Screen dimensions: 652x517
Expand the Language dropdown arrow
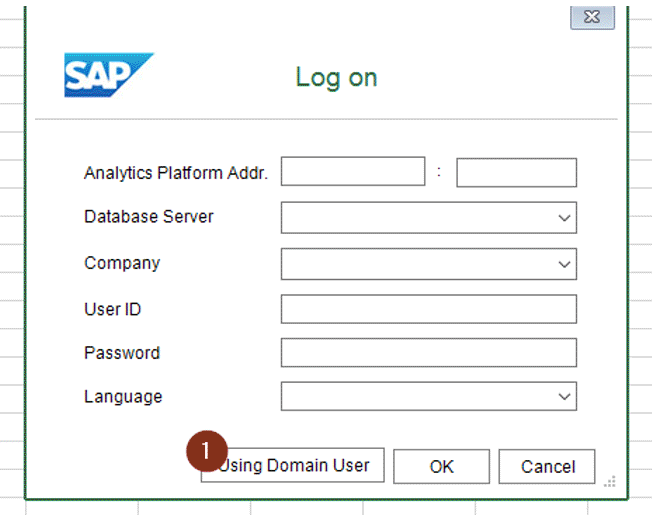(x=564, y=396)
